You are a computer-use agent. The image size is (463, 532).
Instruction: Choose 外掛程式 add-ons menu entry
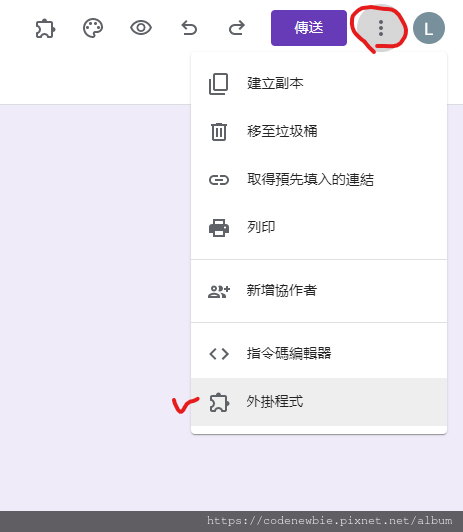(319, 402)
